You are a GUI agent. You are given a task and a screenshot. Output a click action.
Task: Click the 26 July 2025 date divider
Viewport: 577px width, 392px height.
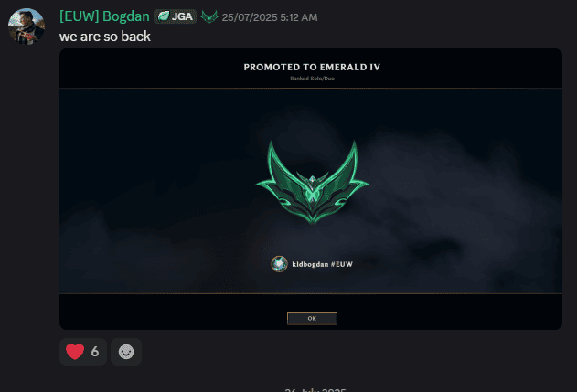click(x=315, y=390)
